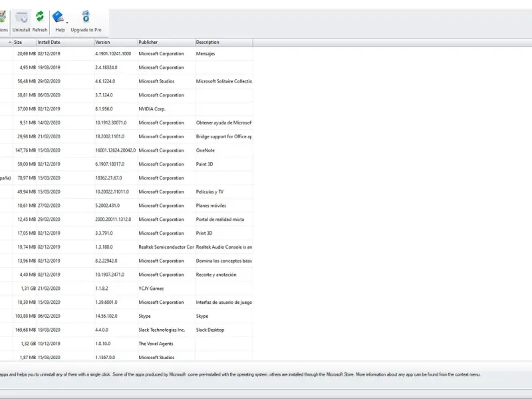Select the Películas y TV row
This screenshot has height=399, width=532.
[126, 192]
